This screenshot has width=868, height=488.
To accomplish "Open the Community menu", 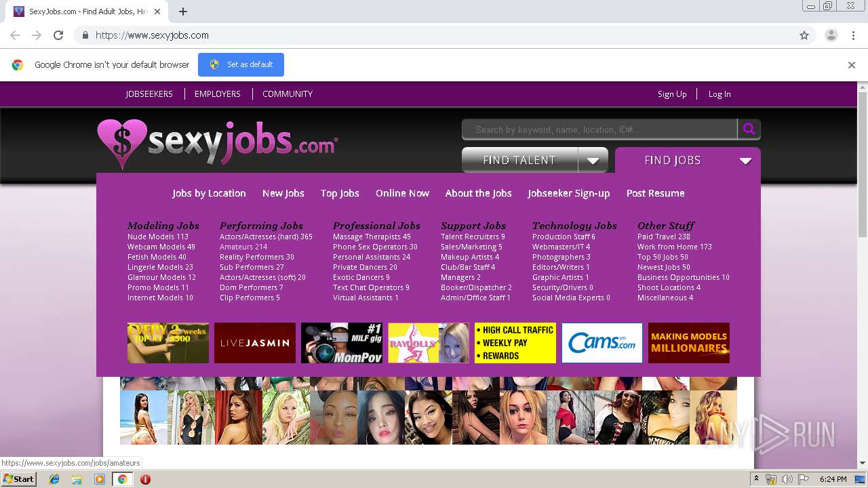I will [x=288, y=94].
